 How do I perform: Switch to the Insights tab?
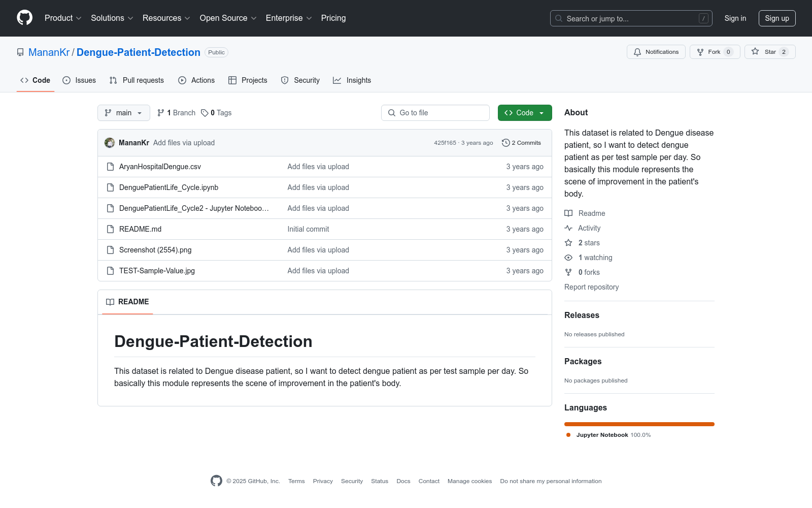pos(352,80)
